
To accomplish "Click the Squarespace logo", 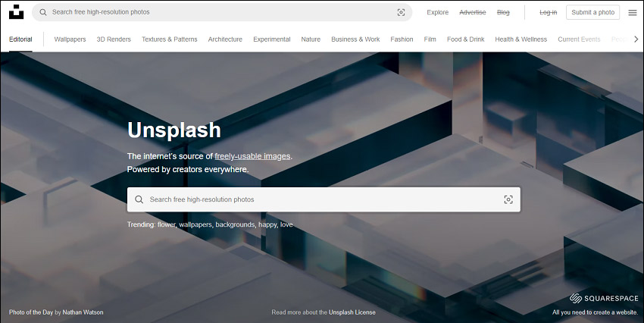I will pyautogui.click(x=604, y=298).
